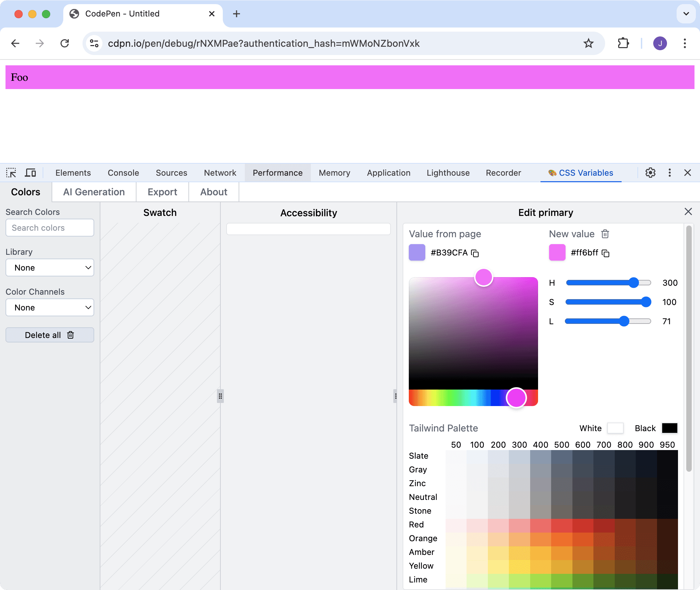Open the Lighthouse panel tab
700x590 pixels.
click(448, 173)
